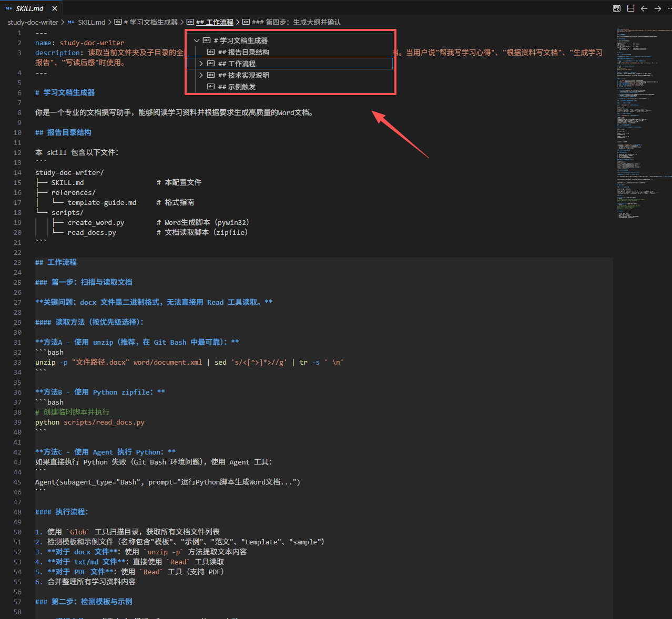Click list item '6. 合并整理所有学习资料内容'

point(85,582)
